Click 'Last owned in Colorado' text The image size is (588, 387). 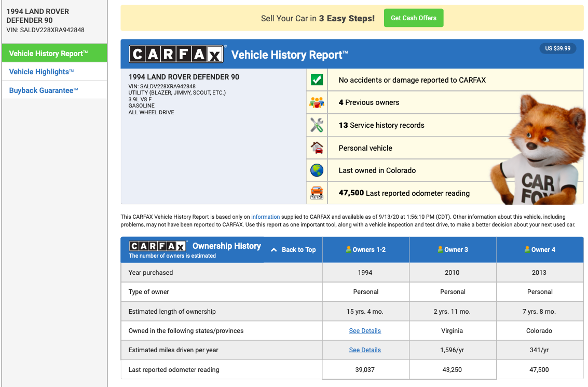click(x=377, y=170)
